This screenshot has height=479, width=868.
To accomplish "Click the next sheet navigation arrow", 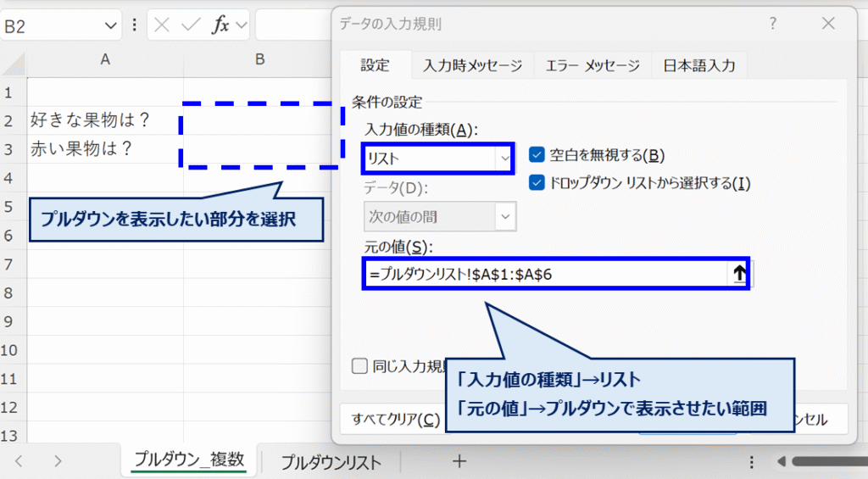I will coord(58,461).
